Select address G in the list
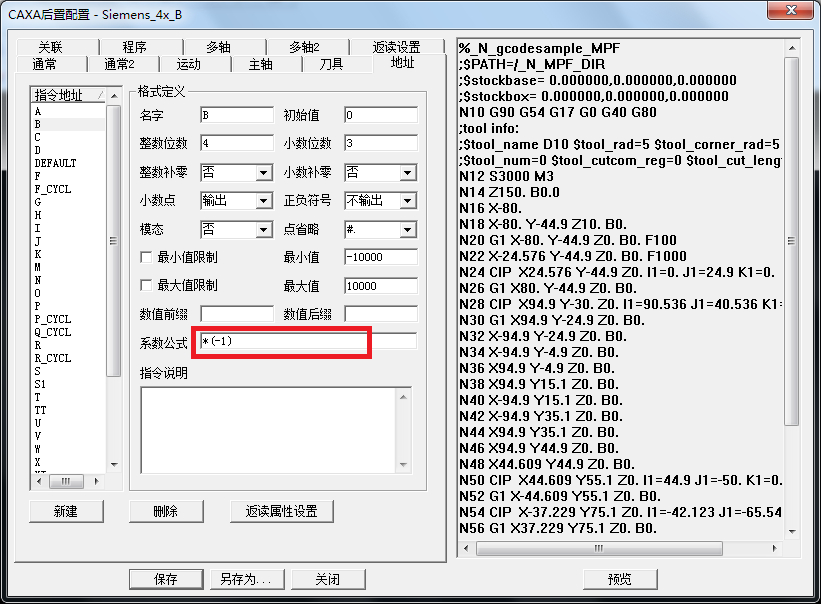This screenshot has width=821, height=604. coord(68,202)
